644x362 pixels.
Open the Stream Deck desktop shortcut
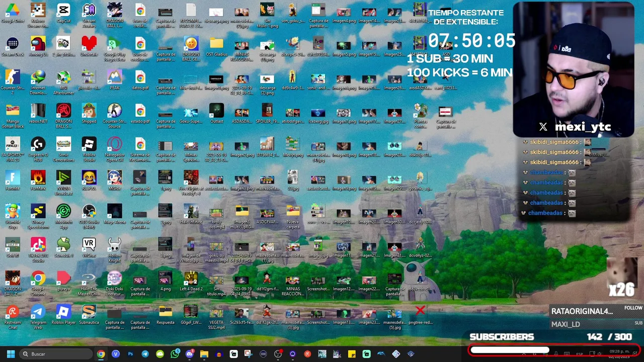pyautogui.click(x=13, y=47)
